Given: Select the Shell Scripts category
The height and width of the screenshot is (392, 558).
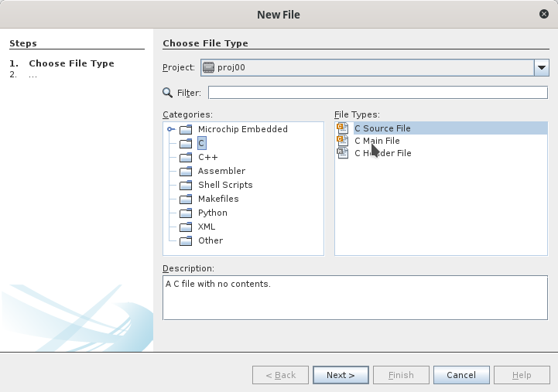Looking at the screenshot, I should [x=225, y=185].
